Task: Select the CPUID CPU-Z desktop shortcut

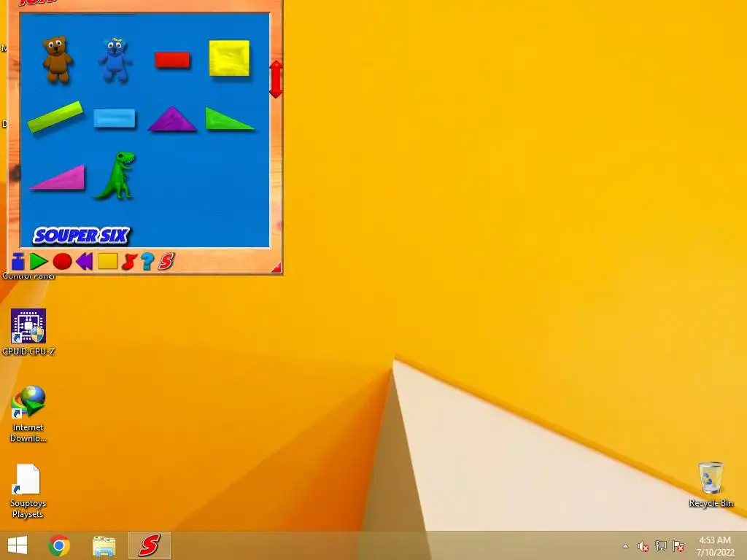Action: click(28, 332)
